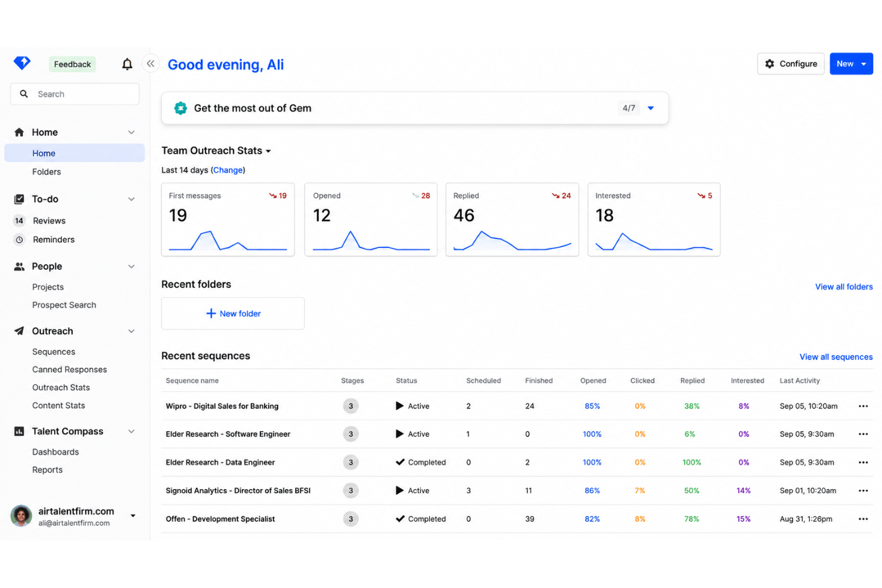
Task: Open Reports under Talent Compass
Action: 47,469
